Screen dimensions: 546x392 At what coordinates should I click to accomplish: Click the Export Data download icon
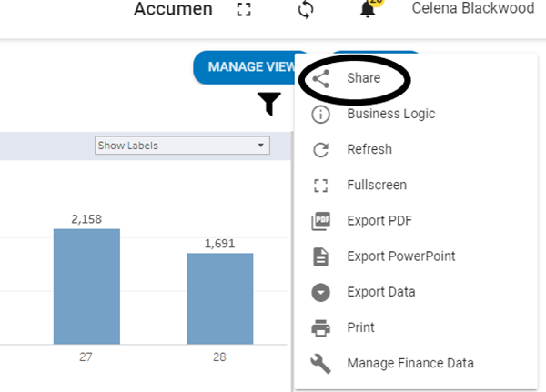[x=319, y=292]
